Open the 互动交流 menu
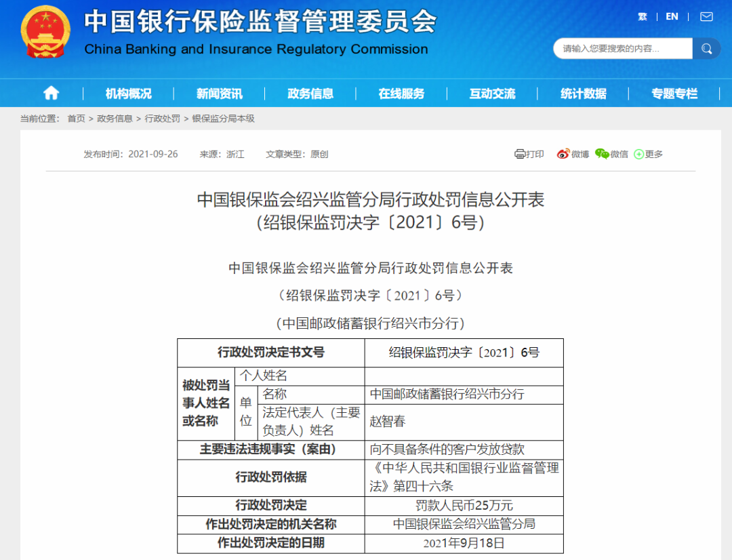The image size is (732, 560). click(493, 94)
